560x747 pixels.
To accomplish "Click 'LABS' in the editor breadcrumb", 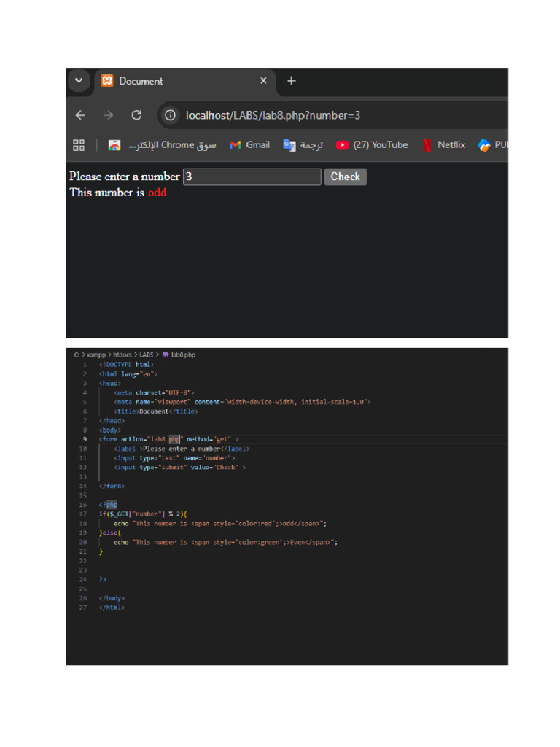I will [x=146, y=355].
